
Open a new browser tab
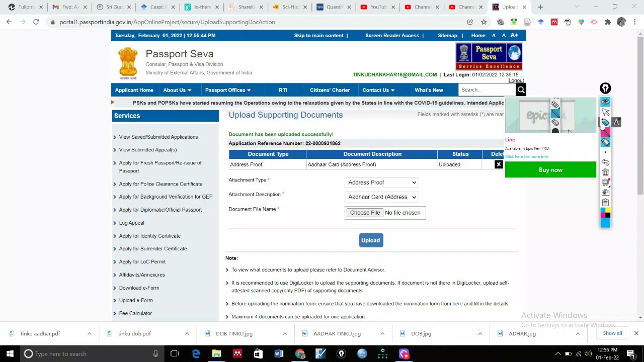point(540,7)
